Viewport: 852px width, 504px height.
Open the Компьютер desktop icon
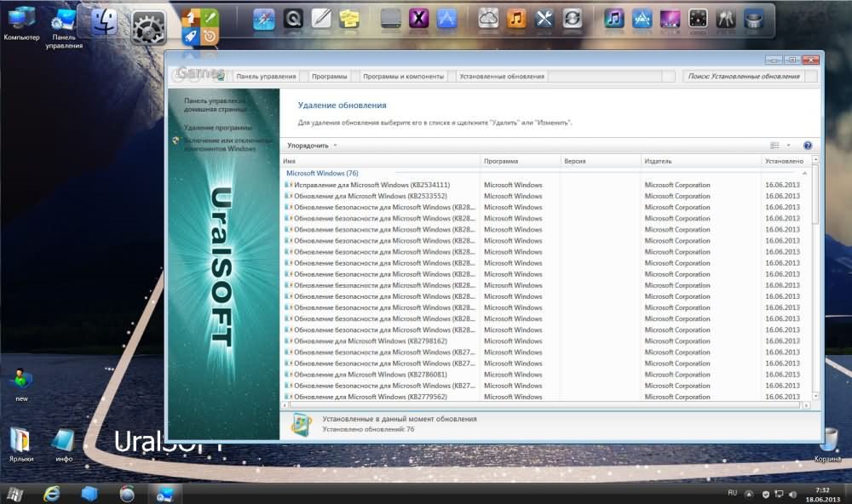[21, 21]
